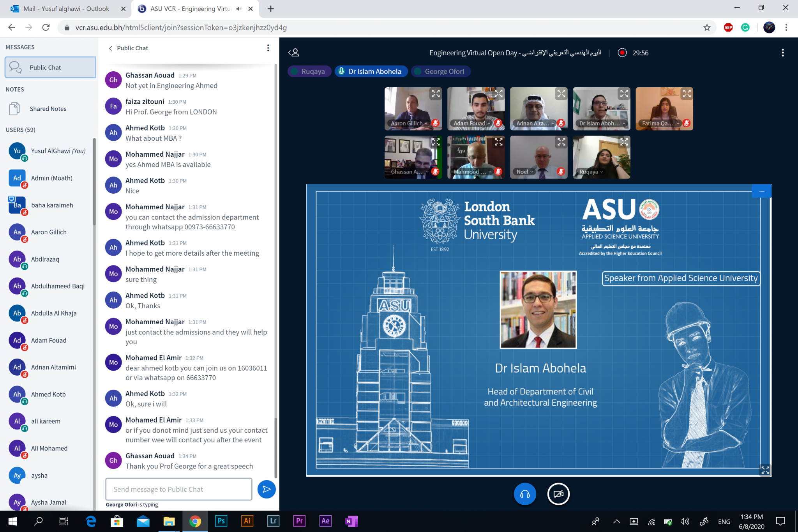Close the Outlook mail browser tab
Viewport: 798px width, 532px height.
123,9
